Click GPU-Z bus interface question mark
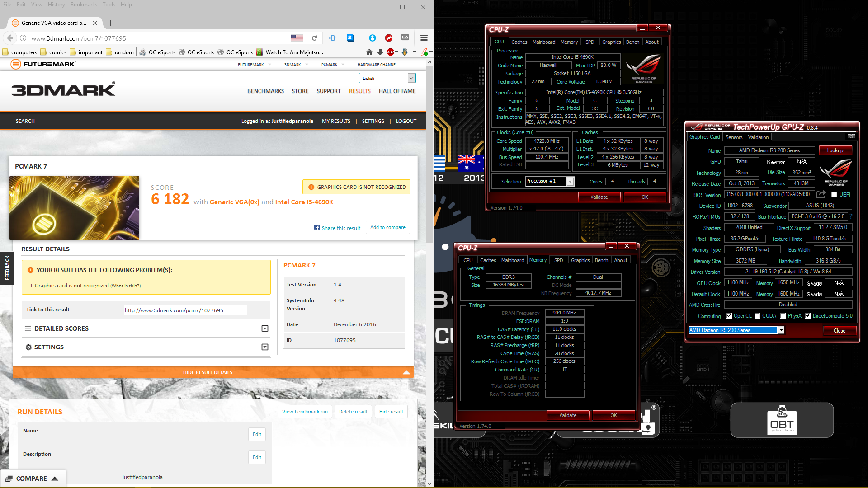Screen dimensions: 868x488 tap(851, 216)
